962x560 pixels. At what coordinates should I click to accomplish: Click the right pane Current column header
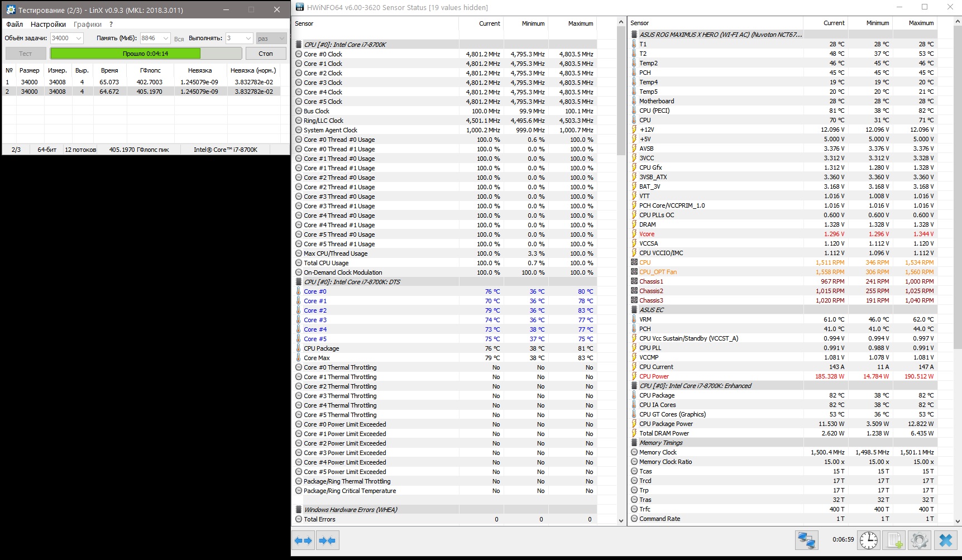point(825,23)
